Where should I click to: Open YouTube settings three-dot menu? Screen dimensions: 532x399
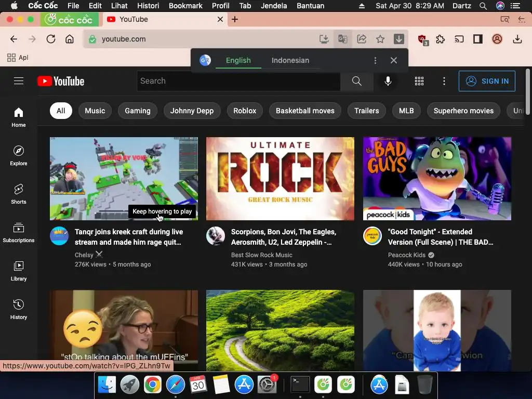[x=444, y=81]
